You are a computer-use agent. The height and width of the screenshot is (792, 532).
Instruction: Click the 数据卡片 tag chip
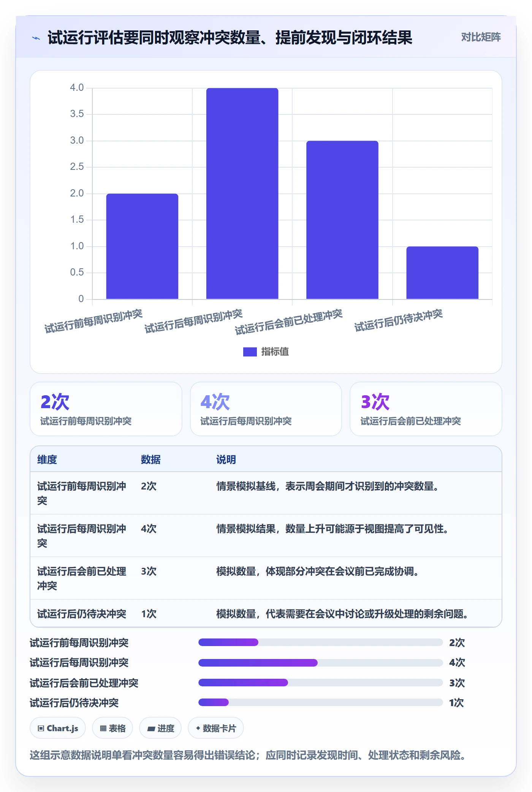coord(216,728)
